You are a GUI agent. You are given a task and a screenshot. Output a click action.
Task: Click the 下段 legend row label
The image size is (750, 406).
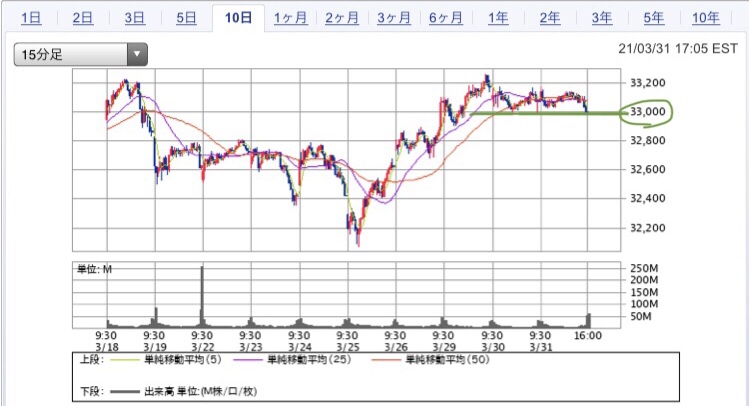pyautogui.click(x=92, y=392)
